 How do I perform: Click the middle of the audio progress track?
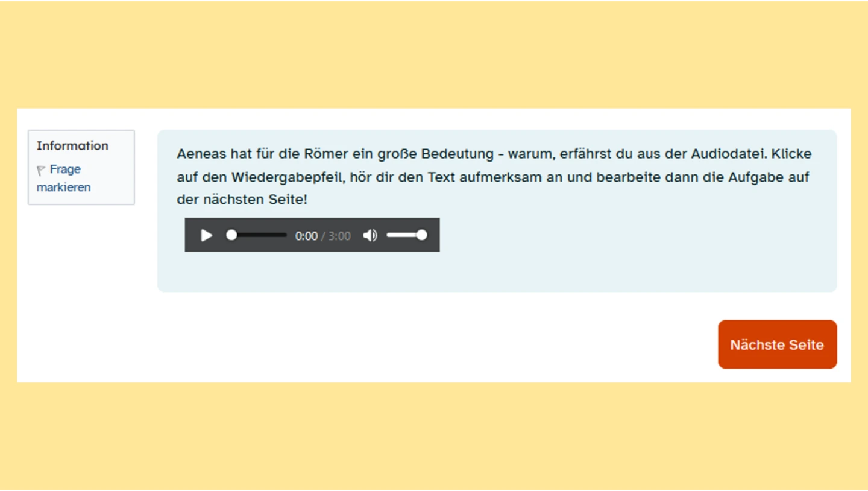pos(259,235)
